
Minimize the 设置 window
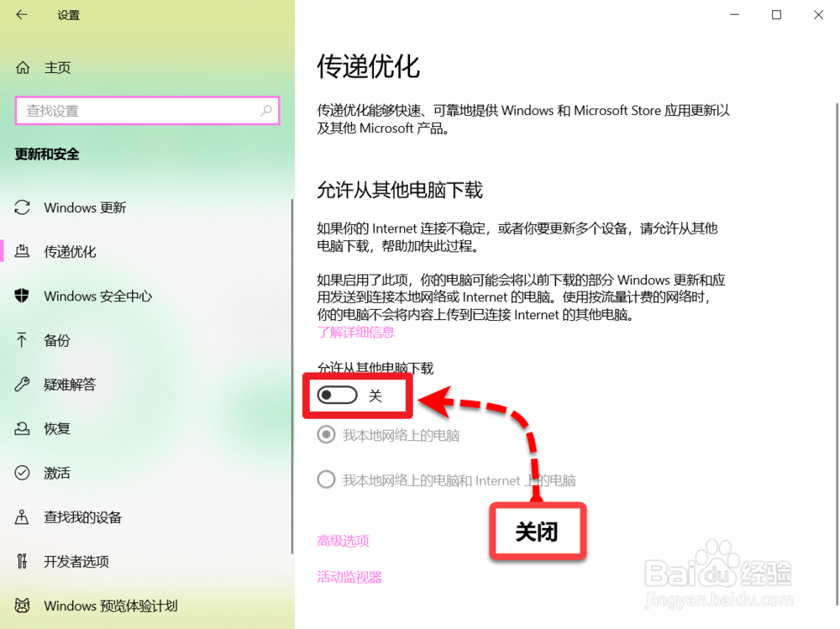click(x=734, y=14)
